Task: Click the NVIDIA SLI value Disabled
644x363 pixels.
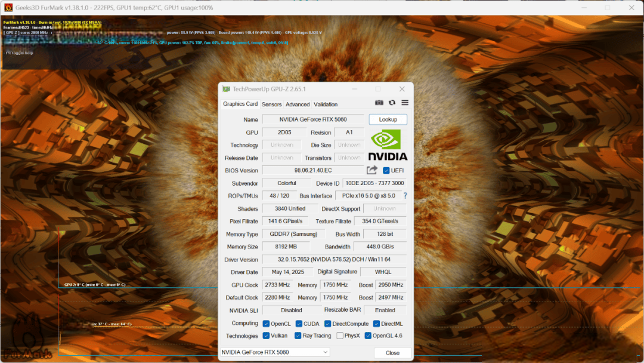Action: pos(291,310)
